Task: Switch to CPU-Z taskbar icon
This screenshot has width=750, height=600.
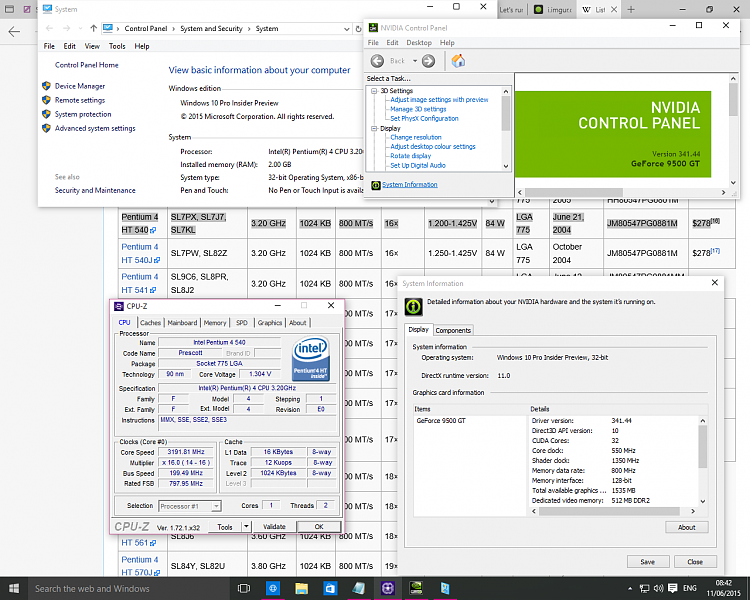Action: coord(387,589)
